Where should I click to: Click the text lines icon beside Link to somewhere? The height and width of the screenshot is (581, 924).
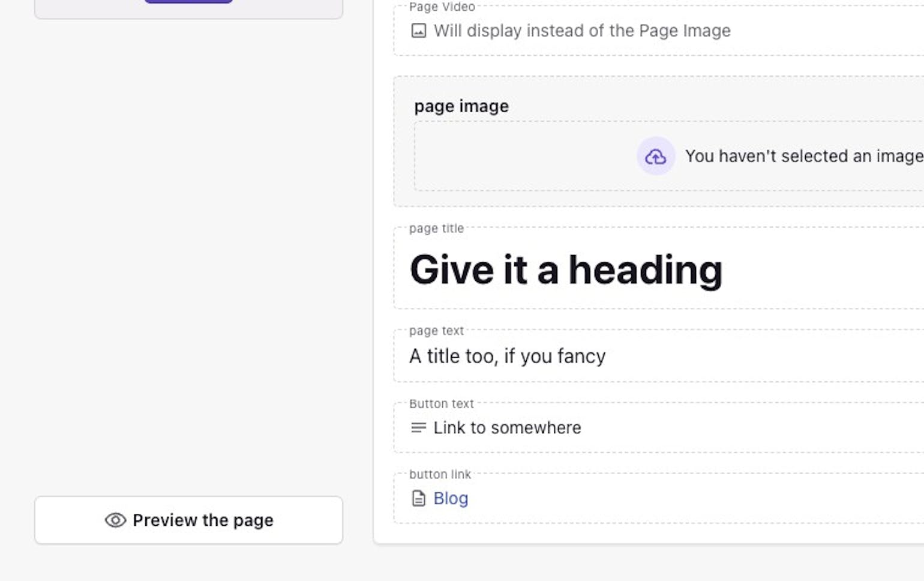pyautogui.click(x=418, y=428)
